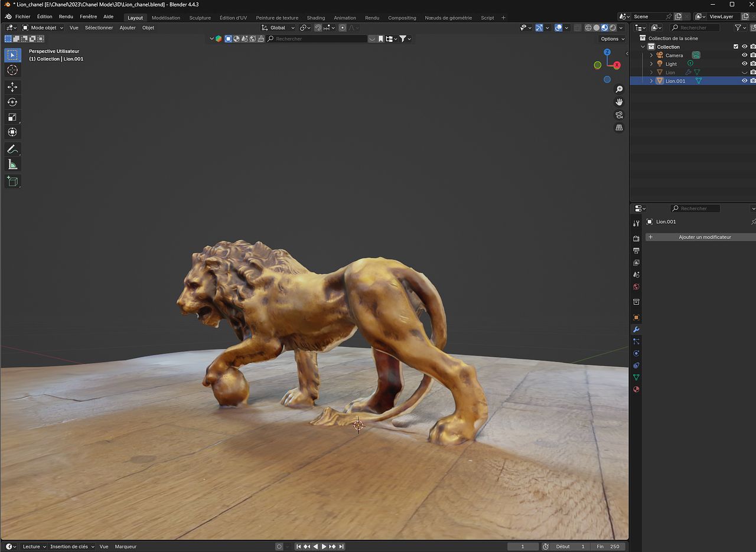The width and height of the screenshot is (756, 552).
Task: Choose the Annotate pencil tool
Action: (12, 149)
